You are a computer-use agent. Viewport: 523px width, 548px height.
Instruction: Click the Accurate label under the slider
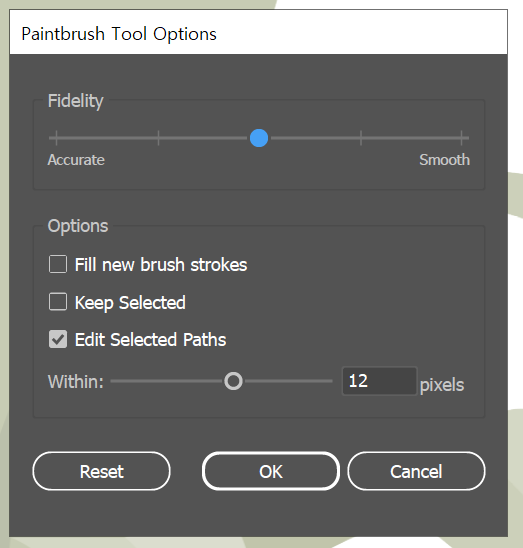pos(76,160)
